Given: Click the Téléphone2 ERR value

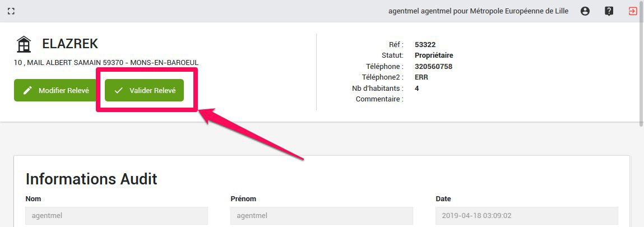Looking at the screenshot, I should [x=421, y=77].
